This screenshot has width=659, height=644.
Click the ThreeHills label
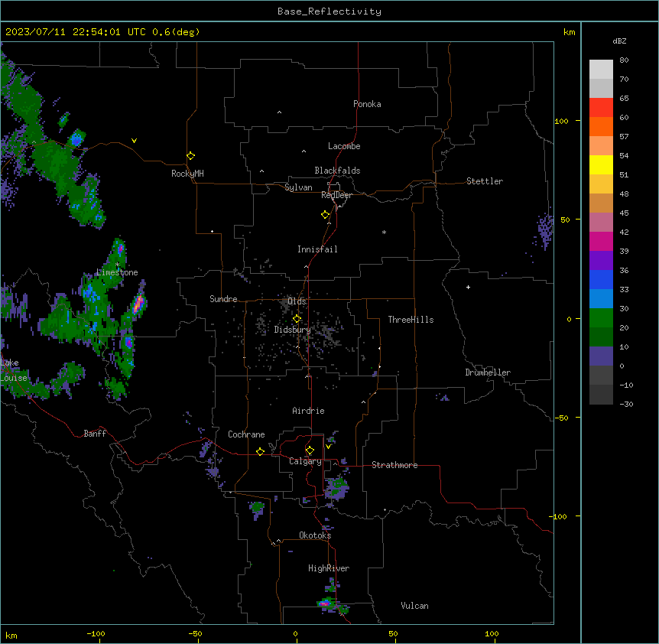411,320
